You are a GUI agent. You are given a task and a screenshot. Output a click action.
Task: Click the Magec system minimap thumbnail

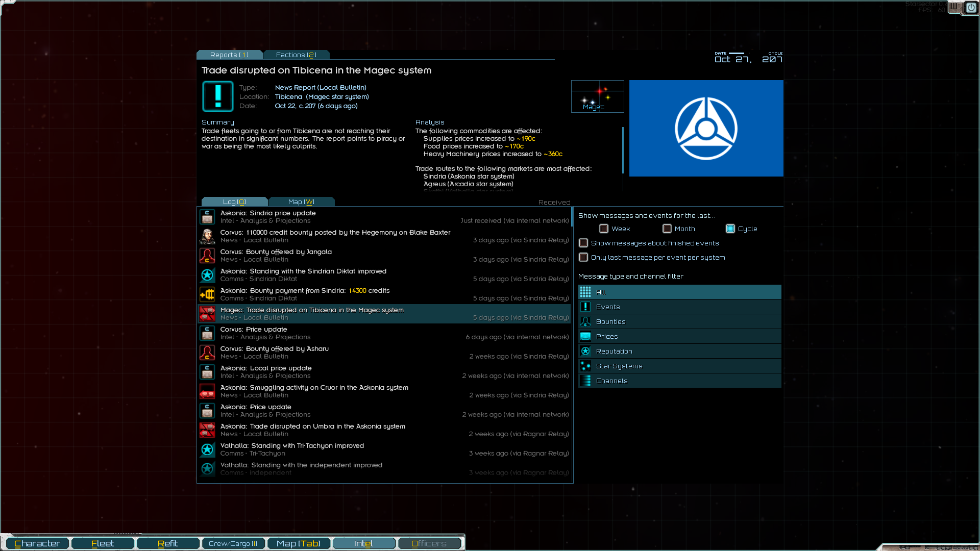(x=597, y=96)
